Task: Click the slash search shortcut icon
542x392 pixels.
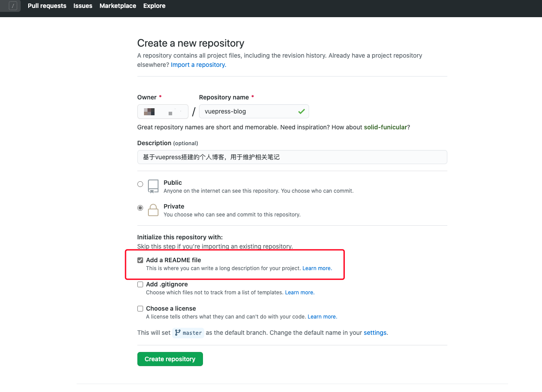Action: click(13, 6)
